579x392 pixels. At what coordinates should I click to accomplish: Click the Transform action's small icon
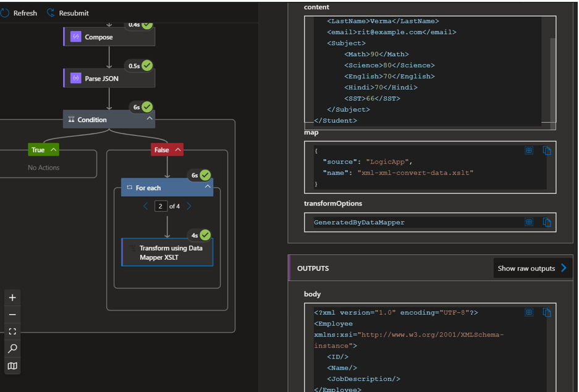tap(132, 248)
